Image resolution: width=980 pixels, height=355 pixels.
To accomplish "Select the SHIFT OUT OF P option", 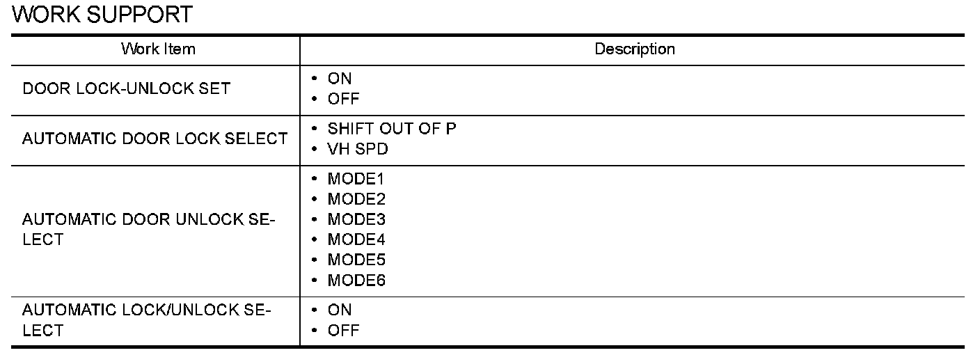I will [x=392, y=129].
